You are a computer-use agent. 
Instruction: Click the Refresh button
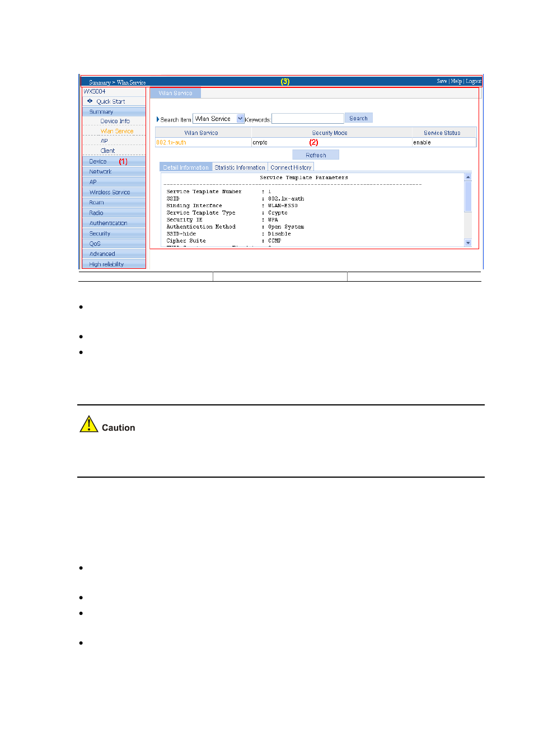(x=316, y=155)
